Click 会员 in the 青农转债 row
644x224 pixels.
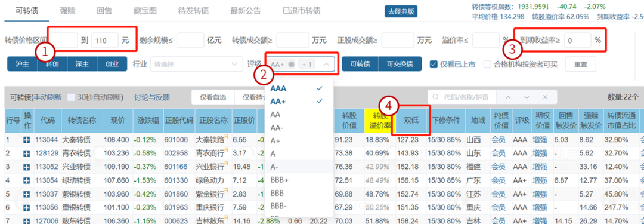[x=499, y=154]
